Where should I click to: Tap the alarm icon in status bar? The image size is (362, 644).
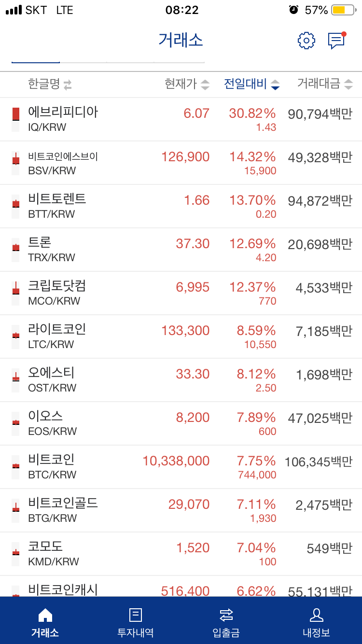coord(293,10)
